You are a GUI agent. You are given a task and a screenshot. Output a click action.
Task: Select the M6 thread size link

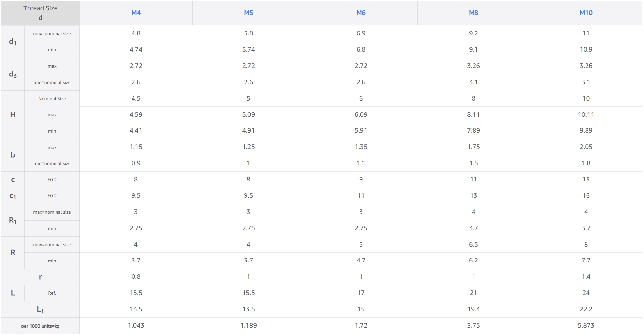tap(361, 13)
